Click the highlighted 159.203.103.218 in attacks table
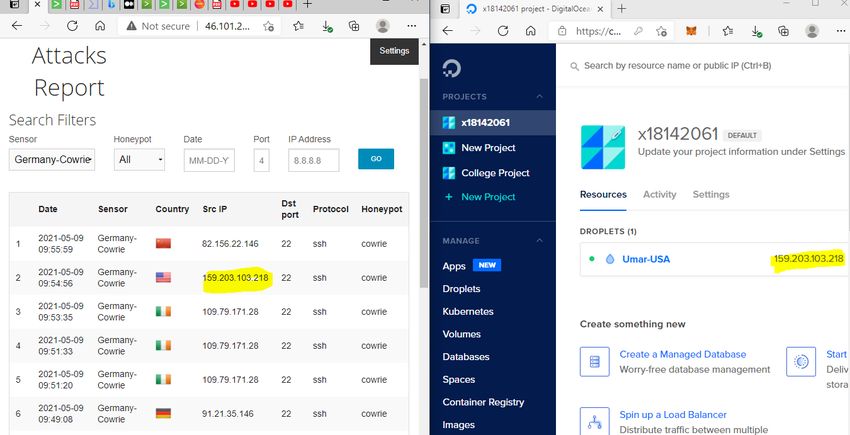 coord(235,278)
